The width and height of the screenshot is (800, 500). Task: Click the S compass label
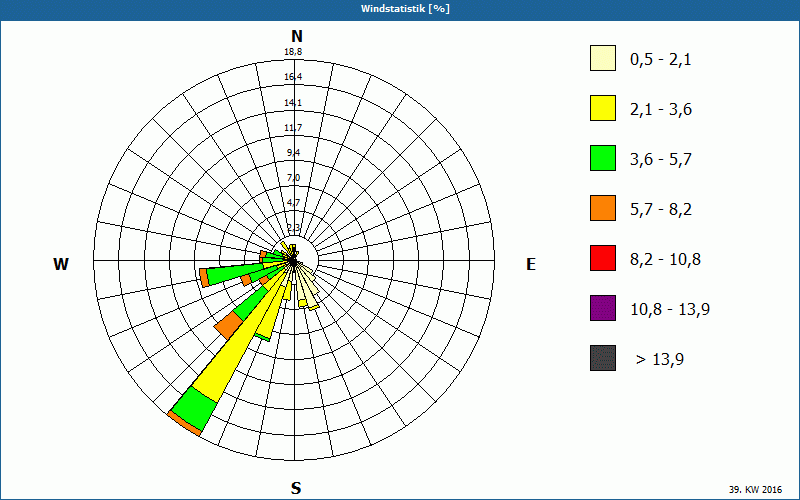point(296,489)
